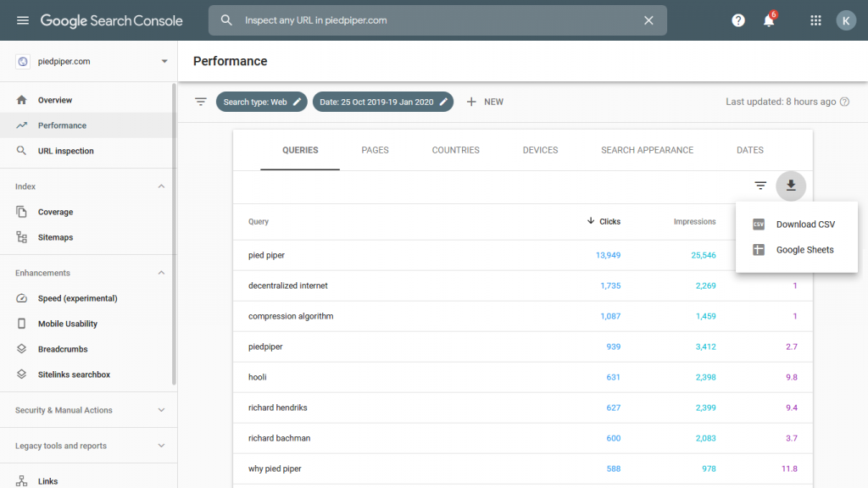Open notifications bell with 6 alerts

coord(769,20)
